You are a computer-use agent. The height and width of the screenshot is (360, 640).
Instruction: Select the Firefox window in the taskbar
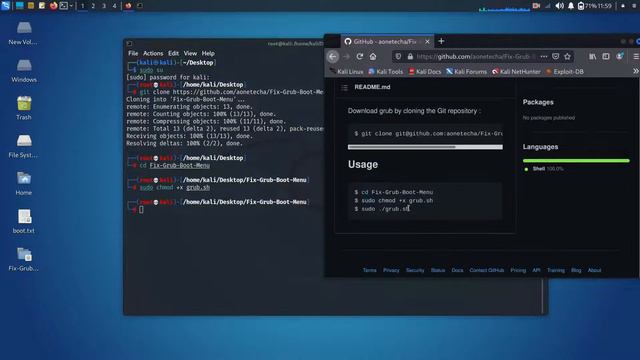(x=128, y=6)
